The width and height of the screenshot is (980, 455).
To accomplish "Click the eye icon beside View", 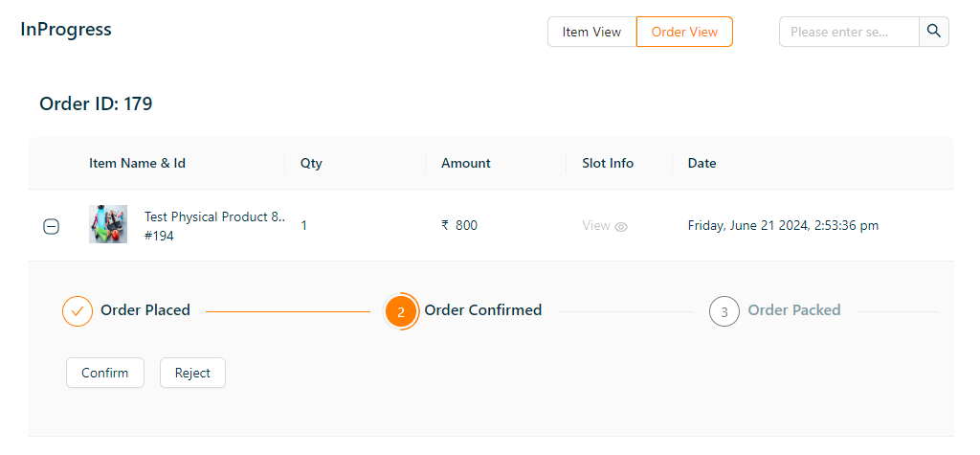I will (x=621, y=227).
